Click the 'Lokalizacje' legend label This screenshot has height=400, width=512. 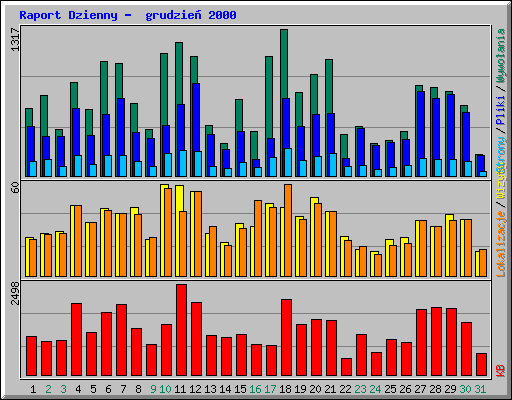coord(501,244)
